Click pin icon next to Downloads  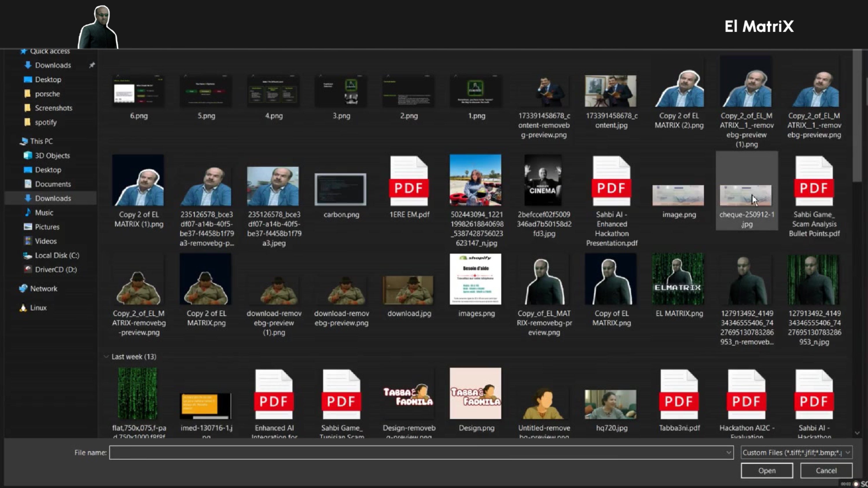click(92, 65)
